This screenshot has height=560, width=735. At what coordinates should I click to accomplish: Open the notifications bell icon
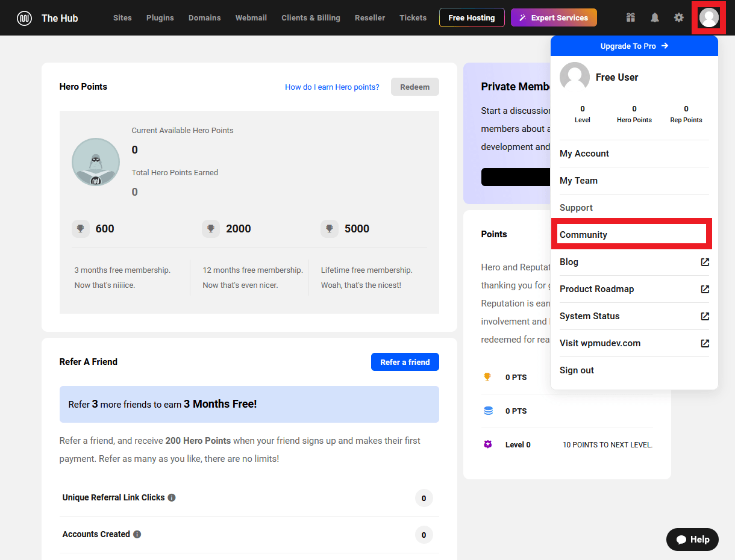655,17
